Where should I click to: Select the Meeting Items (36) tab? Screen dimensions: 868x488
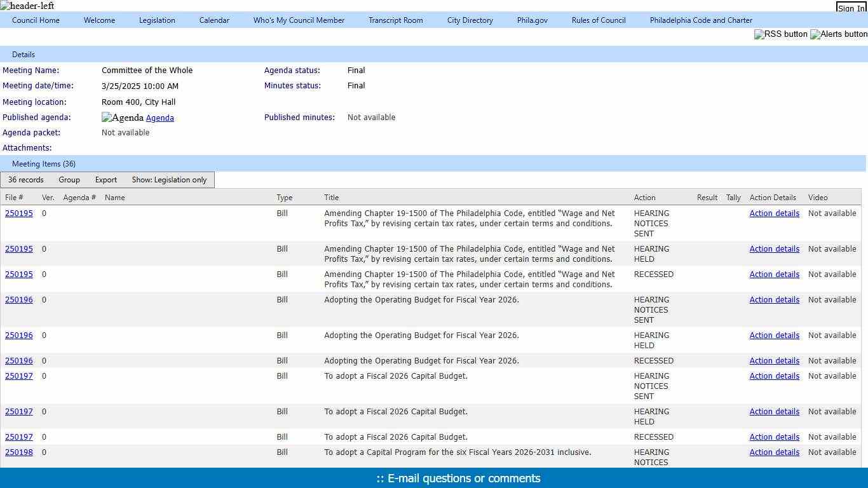(44, 164)
